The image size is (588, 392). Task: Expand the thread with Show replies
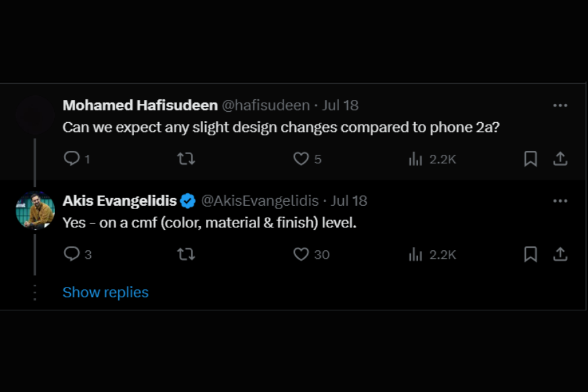(105, 292)
